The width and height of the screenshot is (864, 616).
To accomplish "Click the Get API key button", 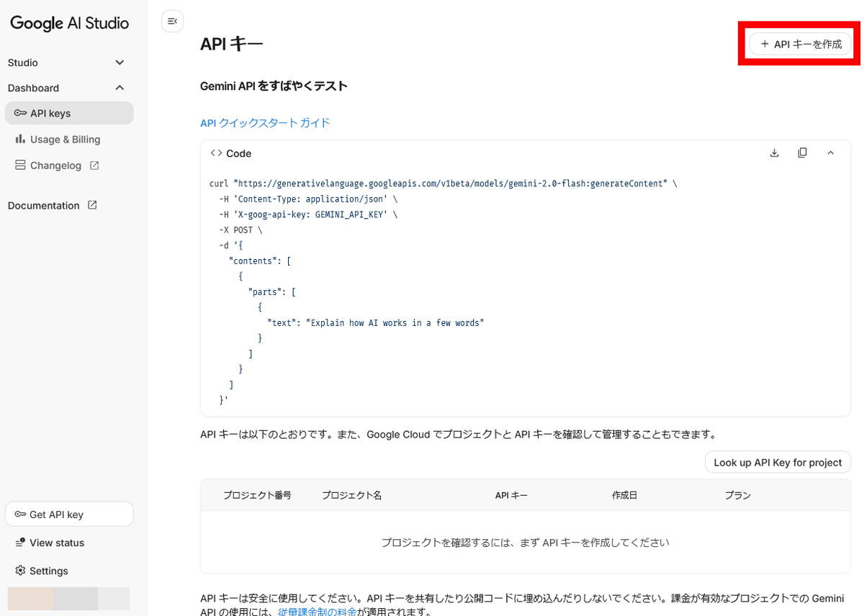I will 69,515.
